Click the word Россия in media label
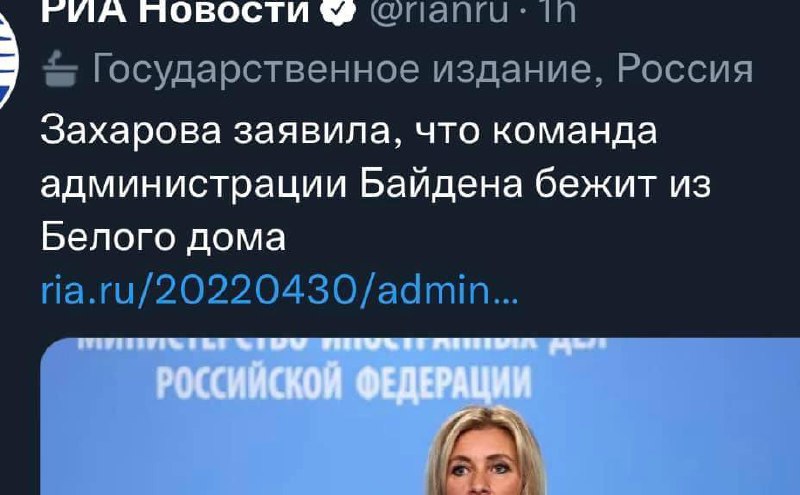Image resolution: width=800 pixels, height=495 pixels. (685, 69)
